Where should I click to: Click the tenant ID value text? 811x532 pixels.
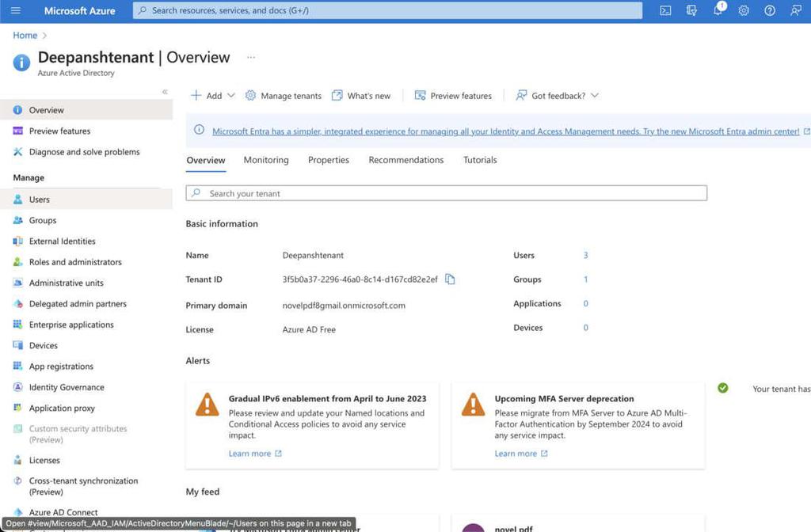pyautogui.click(x=360, y=279)
